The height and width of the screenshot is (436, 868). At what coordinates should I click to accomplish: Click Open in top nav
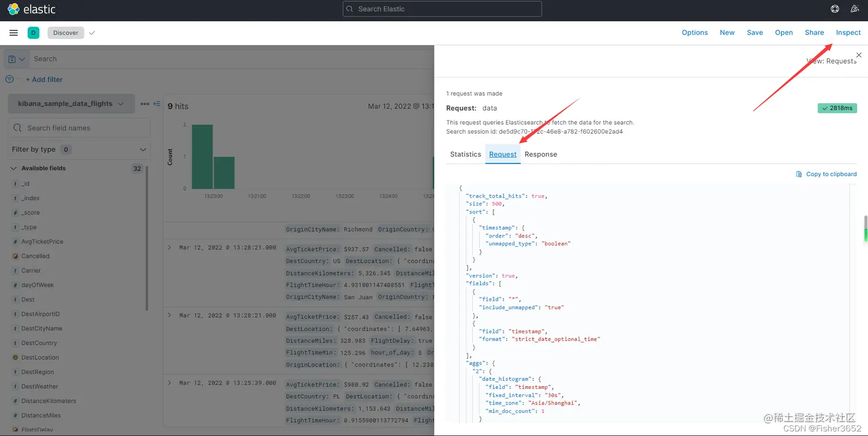[784, 33]
